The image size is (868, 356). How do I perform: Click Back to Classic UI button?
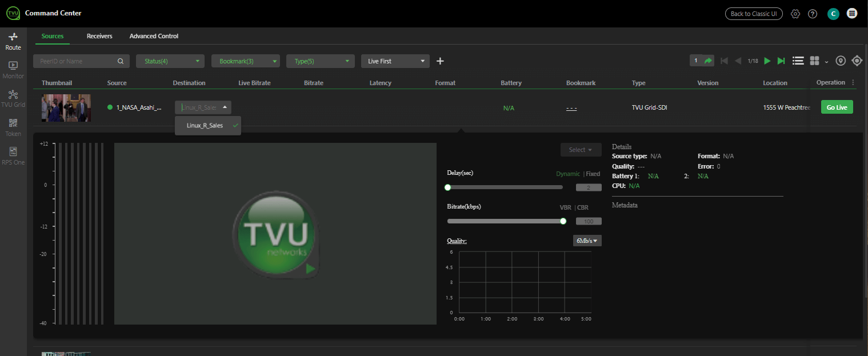coord(753,14)
